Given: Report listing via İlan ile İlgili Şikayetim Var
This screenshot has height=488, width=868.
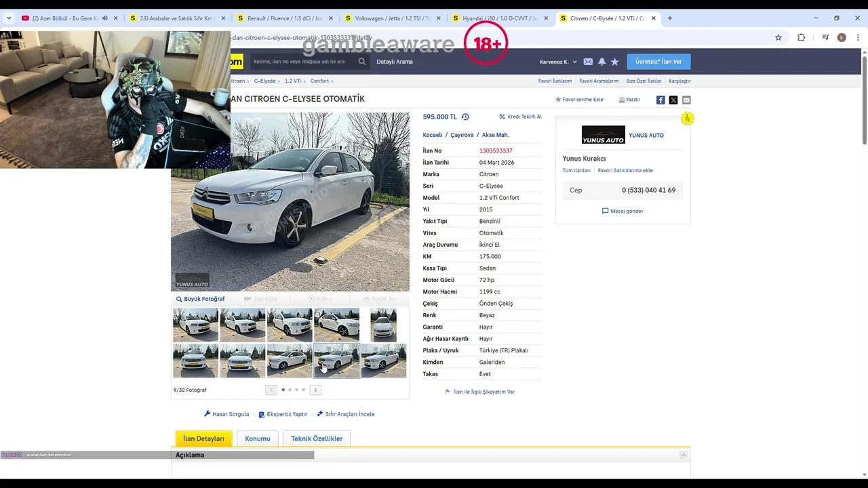Looking at the screenshot, I should point(479,392).
